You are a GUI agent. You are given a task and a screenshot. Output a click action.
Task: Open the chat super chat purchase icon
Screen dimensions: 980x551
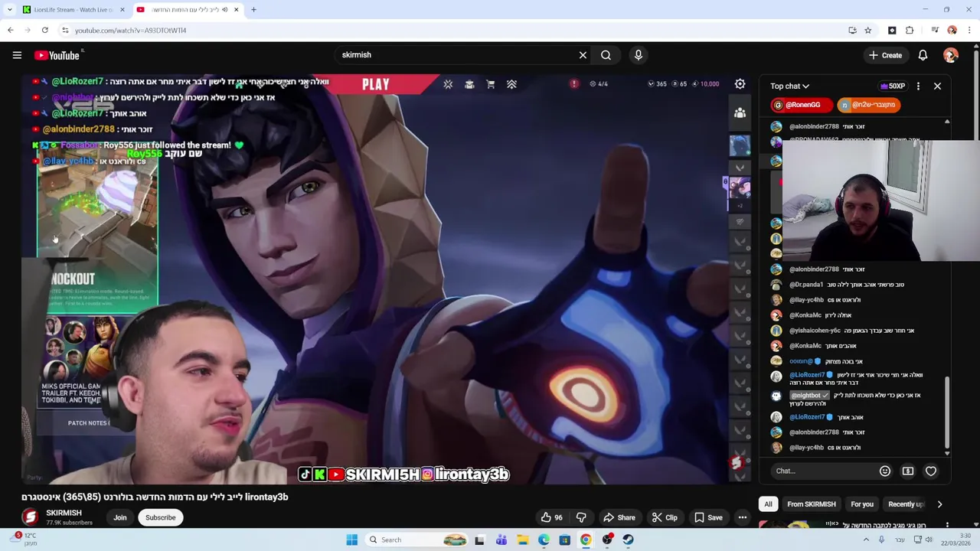pyautogui.click(x=908, y=471)
